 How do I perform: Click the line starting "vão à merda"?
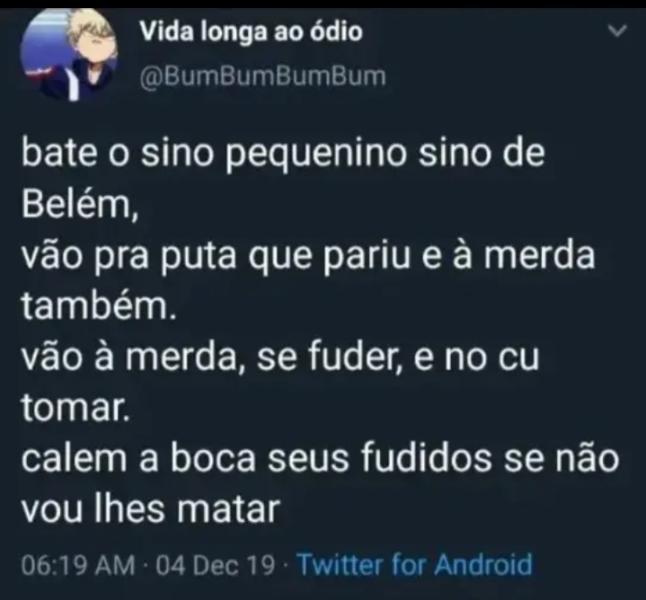coord(280,357)
